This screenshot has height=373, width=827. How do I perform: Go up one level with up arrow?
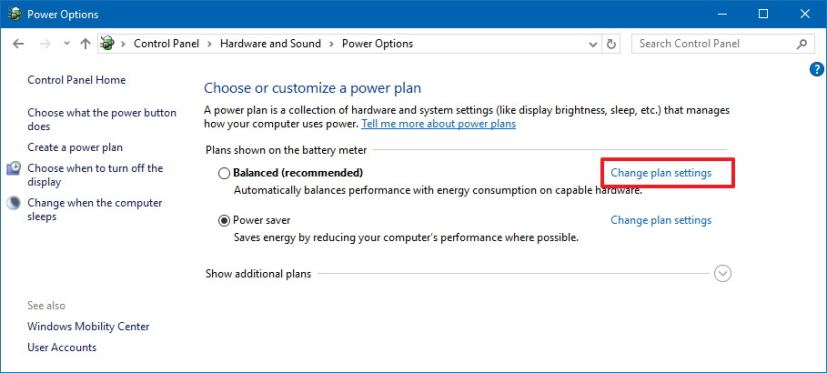(85, 44)
